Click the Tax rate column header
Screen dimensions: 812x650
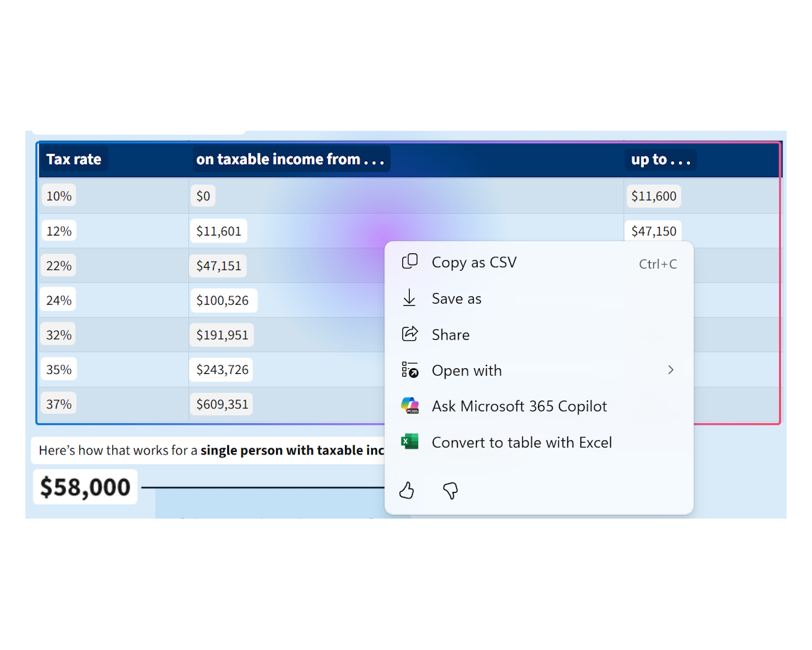tap(74, 159)
